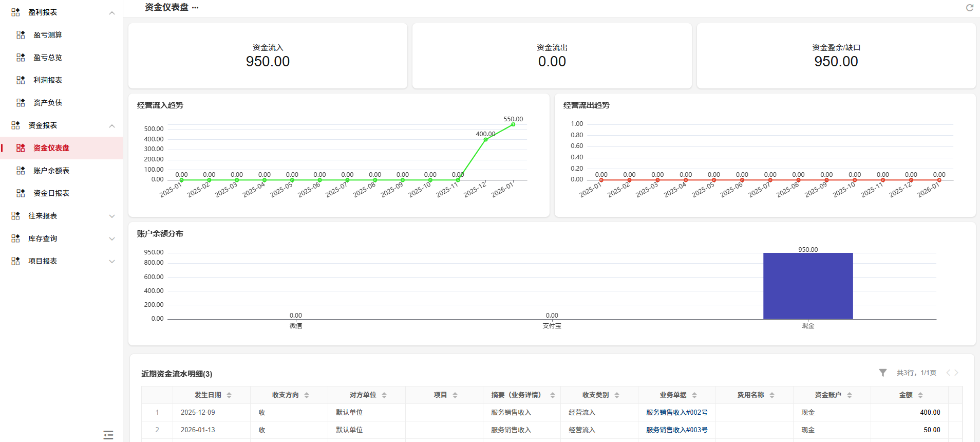Viewport: 980px width, 442px height.
Task: Go to previous page arrow in table pager
Action: pyautogui.click(x=948, y=373)
